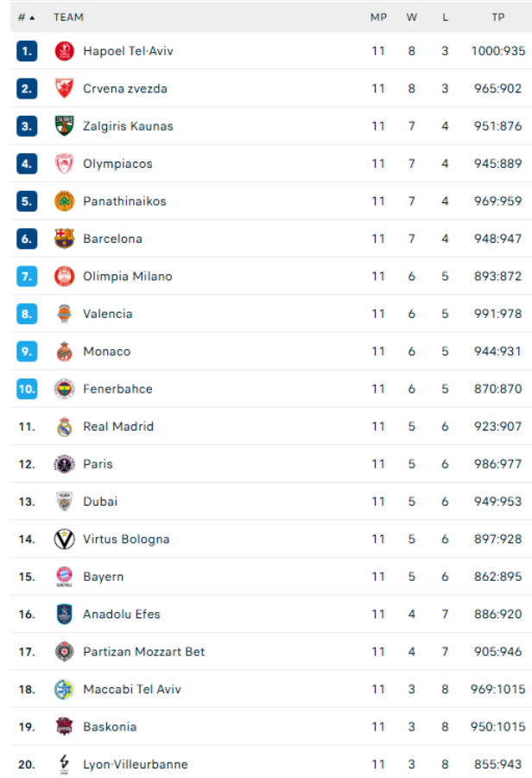This screenshot has width=532, height=778.
Task: Select the Barcelona club badge
Action: [64, 239]
